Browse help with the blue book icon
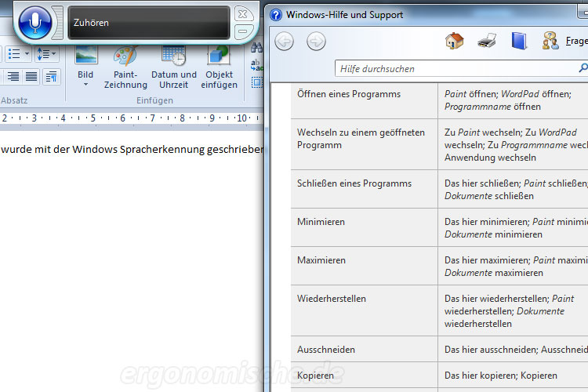Viewport: 588px width, 392px height. (519, 41)
